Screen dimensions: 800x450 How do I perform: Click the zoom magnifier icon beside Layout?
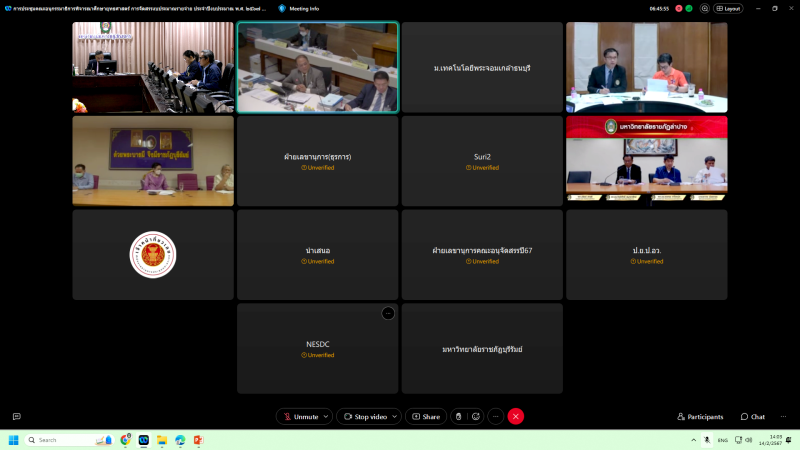pyautogui.click(x=705, y=8)
